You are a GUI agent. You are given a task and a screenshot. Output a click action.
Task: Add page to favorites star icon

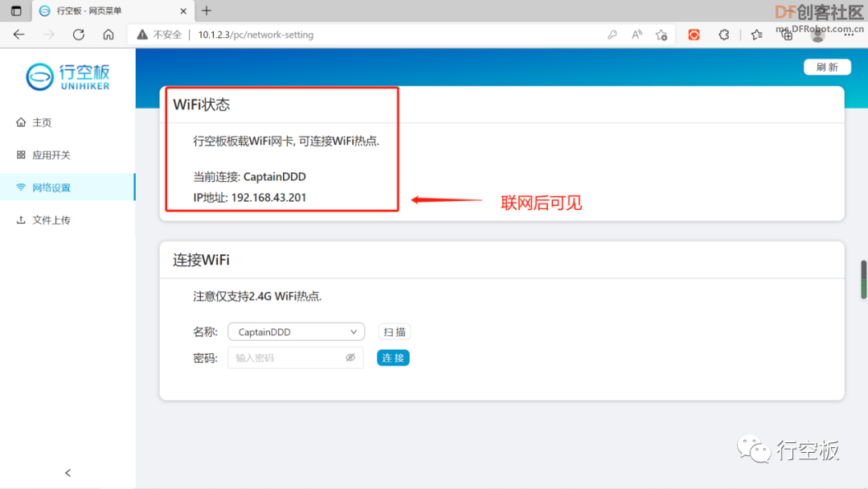click(x=661, y=35)
